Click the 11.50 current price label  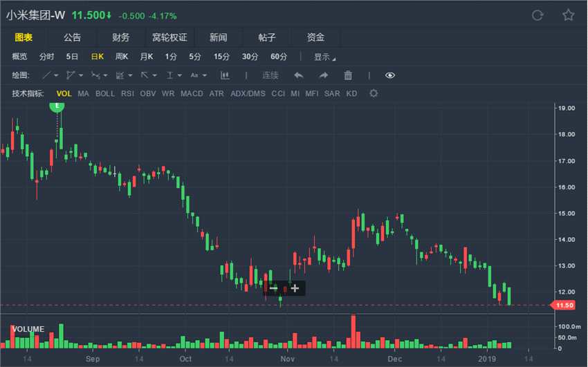(563, 305)
